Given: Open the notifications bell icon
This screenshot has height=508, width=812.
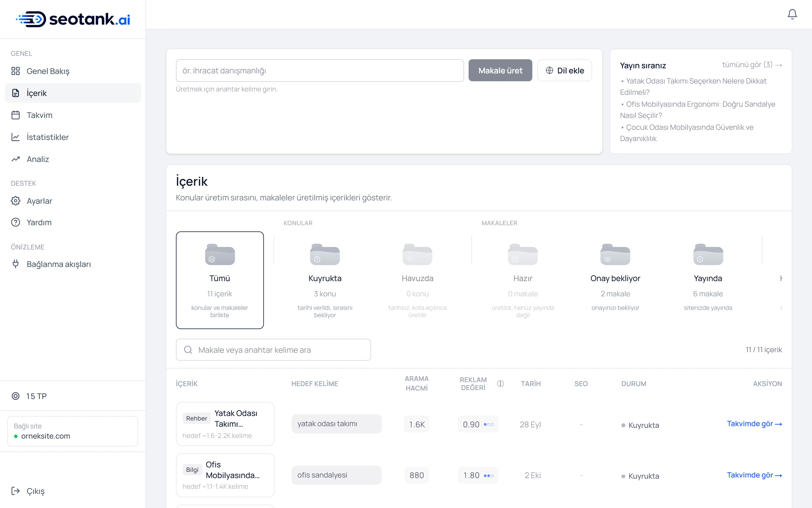Looking at the screenshot, I should (x=792, y=14).
